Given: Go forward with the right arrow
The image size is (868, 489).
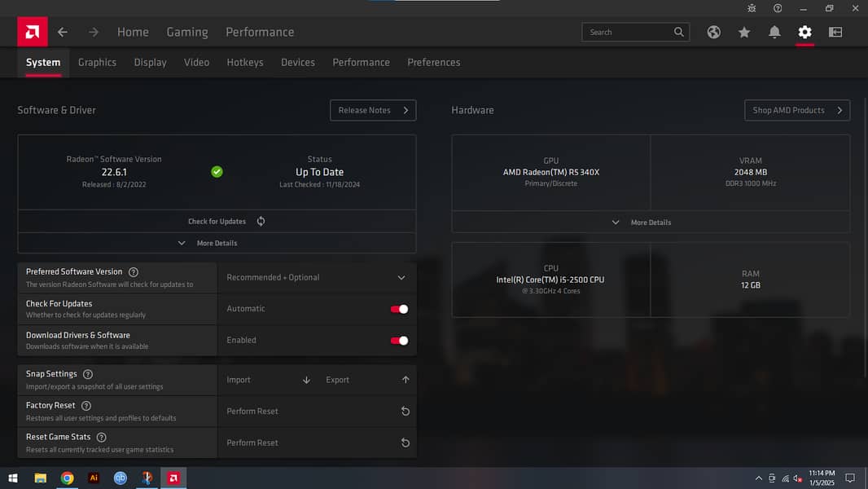Looking at the screenshot, I should [x=94, y=32].
